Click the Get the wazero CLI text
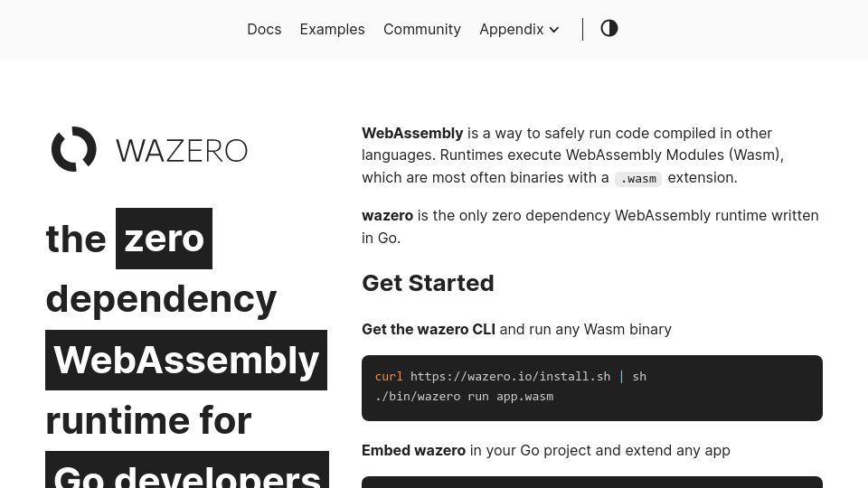Viewport: 868px width, 488px height. [x=429, y=329]
